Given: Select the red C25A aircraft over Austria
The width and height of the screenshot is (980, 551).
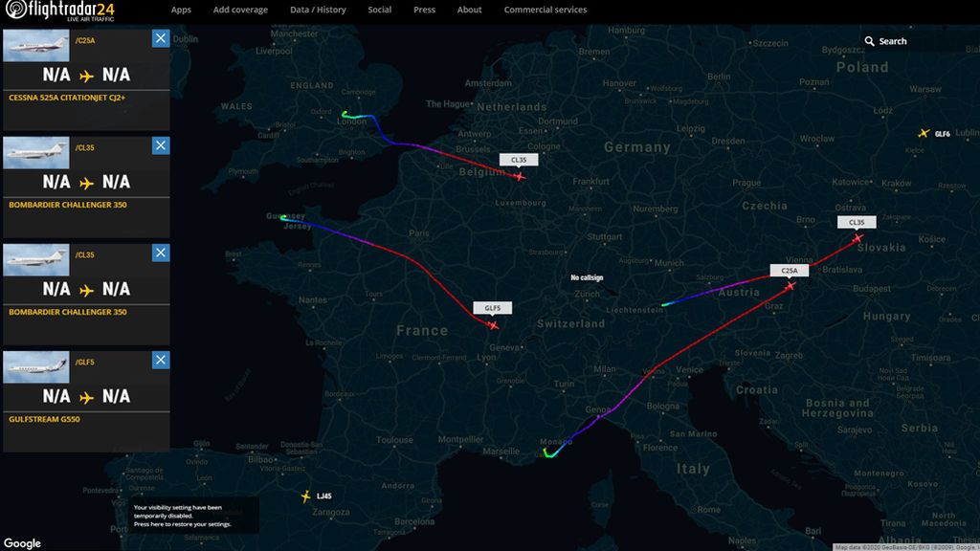Looking at the screenshot, I should [x=790, y=286].
